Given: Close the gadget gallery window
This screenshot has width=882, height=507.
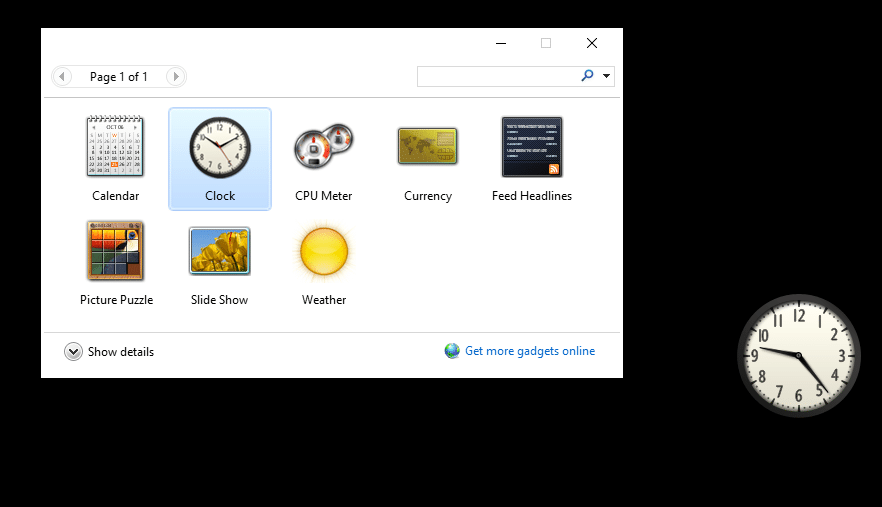Looking at the screenshot, I should (592, 43).
